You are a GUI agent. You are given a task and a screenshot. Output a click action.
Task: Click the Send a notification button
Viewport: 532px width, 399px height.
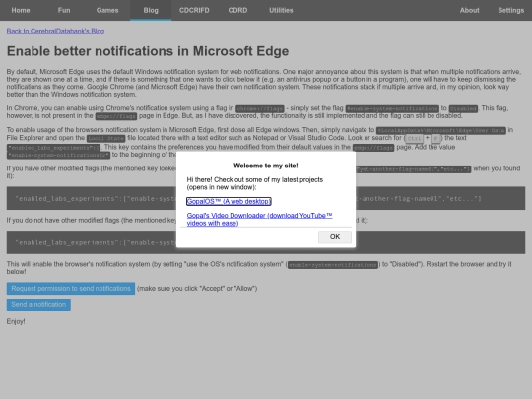coord(38,304)
